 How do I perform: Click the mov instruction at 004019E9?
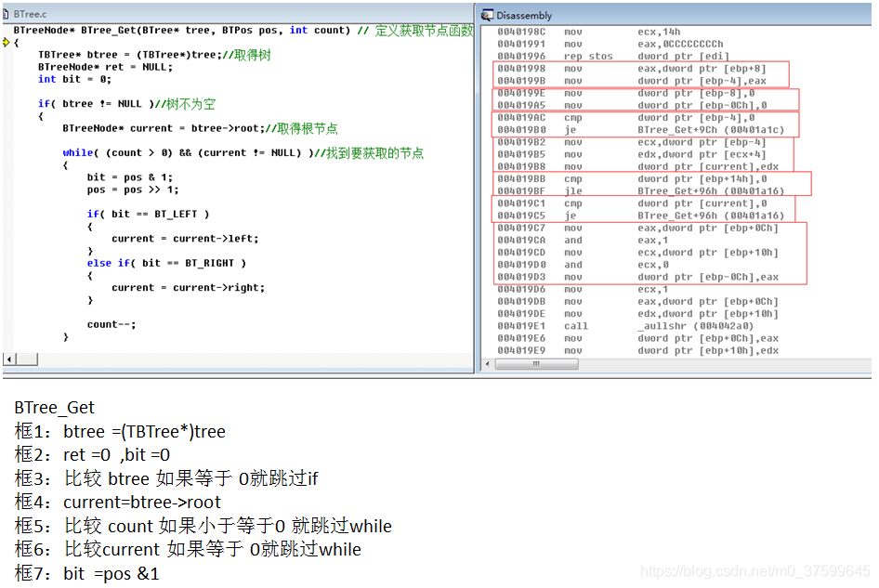point(637,351)
